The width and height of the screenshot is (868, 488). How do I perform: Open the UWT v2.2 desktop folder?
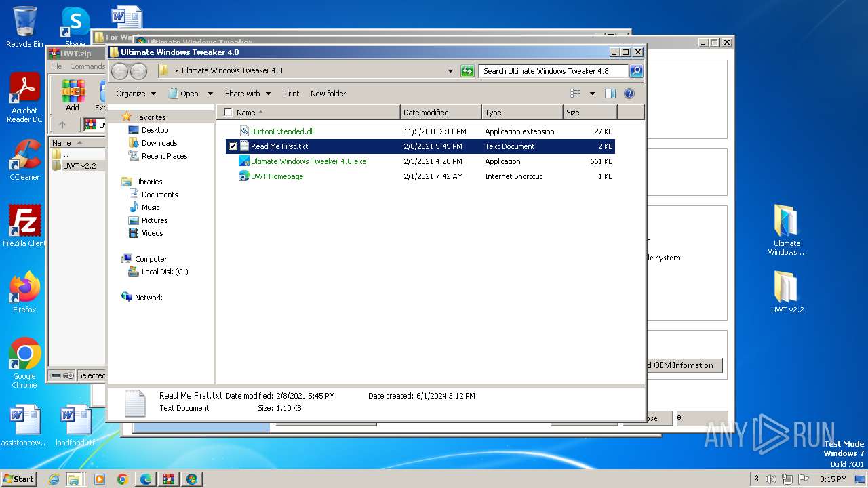coord(787,292)
